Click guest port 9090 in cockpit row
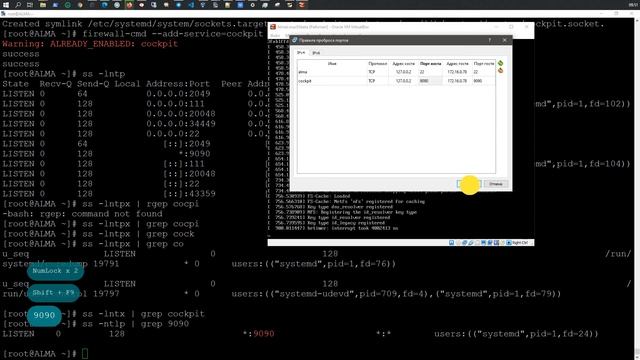This screenshot has height=360, width=640. [484, 81]
